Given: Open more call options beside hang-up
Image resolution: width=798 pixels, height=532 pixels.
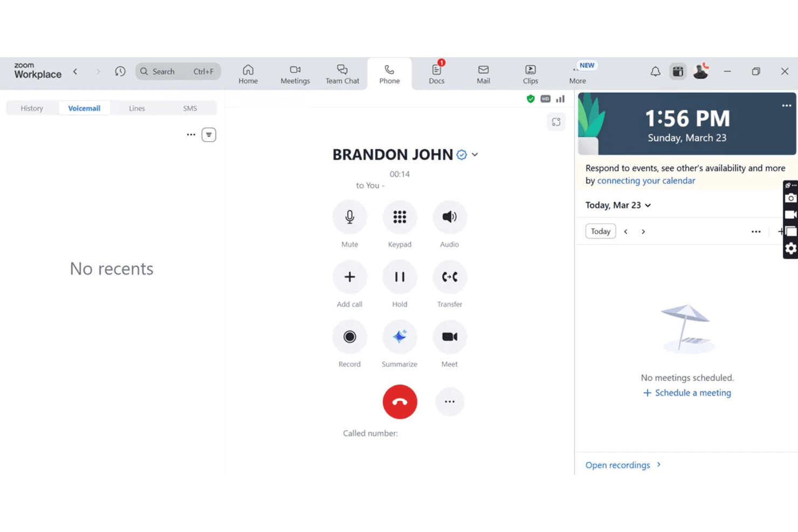Looking at the screenshot, I should [450, 402].
